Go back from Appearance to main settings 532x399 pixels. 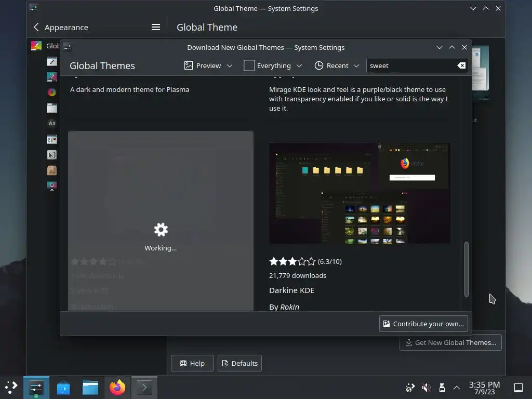(36, 27)
